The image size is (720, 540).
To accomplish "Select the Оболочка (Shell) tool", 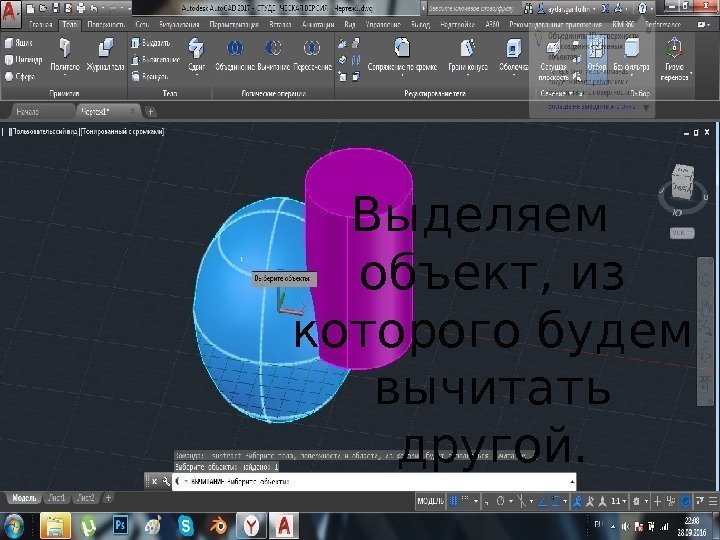I will coord(513,55).
